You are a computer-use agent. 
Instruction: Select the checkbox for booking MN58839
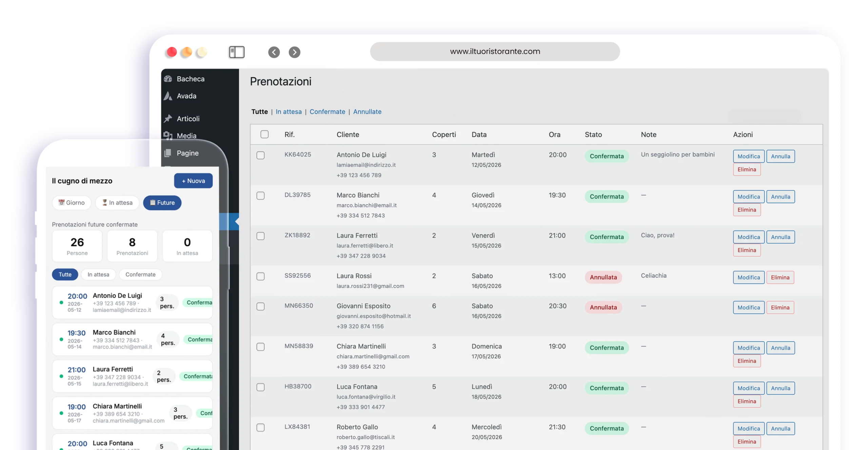(260, 347)
